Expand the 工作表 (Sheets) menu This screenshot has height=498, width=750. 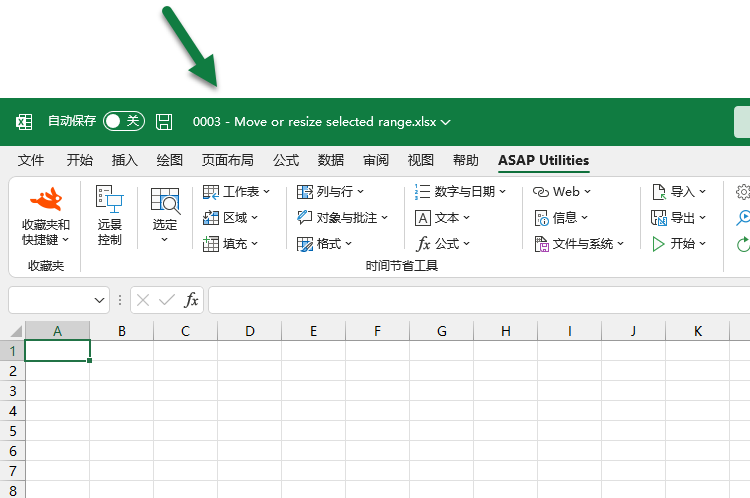236,192
